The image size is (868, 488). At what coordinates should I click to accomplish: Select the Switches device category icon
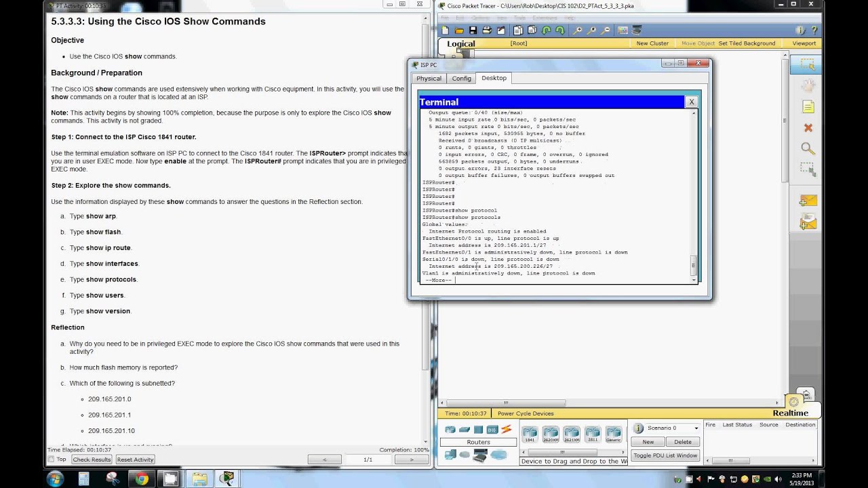[465, 430]
